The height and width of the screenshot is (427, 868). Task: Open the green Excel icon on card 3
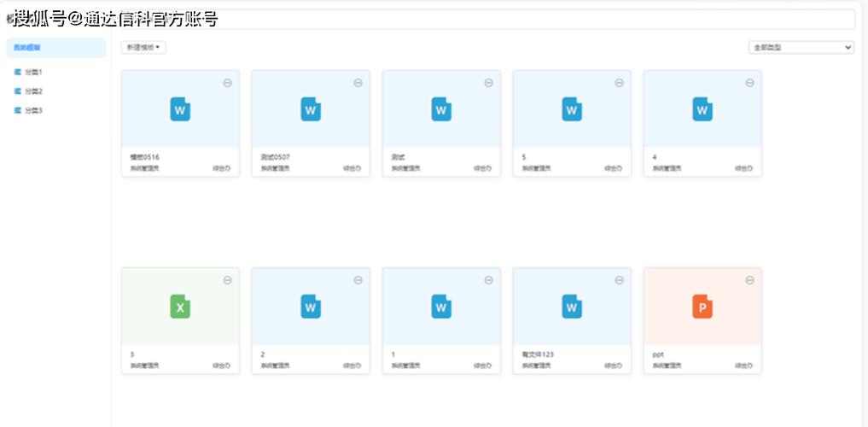180,307
